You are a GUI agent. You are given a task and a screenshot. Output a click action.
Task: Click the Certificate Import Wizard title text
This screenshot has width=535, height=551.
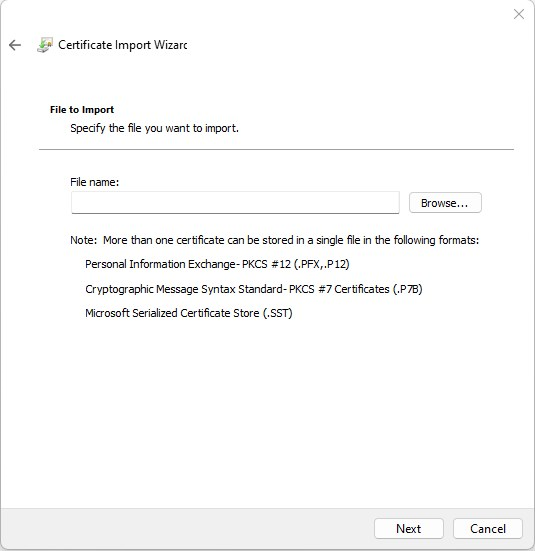click(122, 45)
